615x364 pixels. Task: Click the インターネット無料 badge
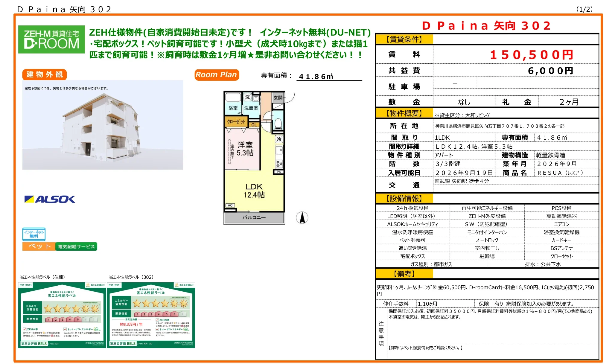(x=34, y=235)
